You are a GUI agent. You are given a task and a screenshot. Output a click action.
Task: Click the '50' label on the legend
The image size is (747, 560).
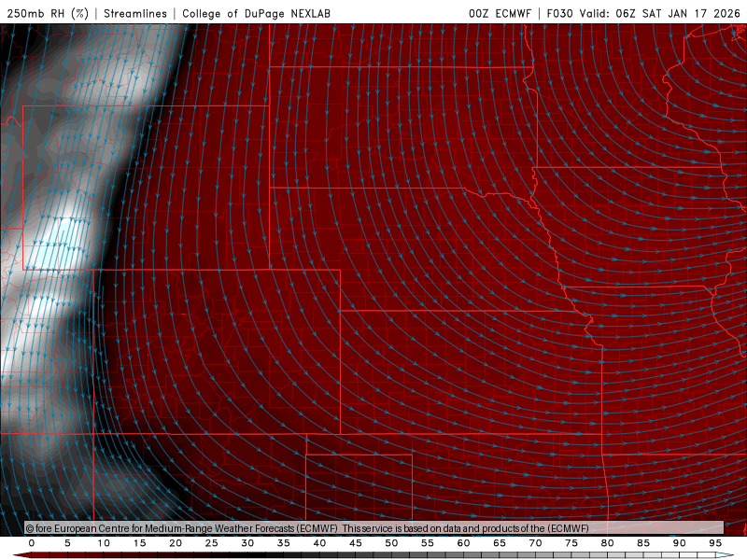tap(391, 543)
